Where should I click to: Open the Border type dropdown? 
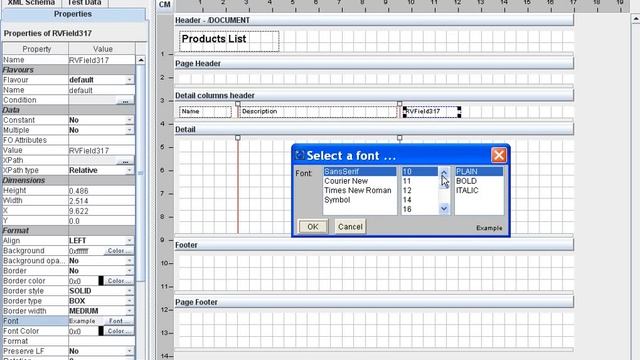pos(129,301)
